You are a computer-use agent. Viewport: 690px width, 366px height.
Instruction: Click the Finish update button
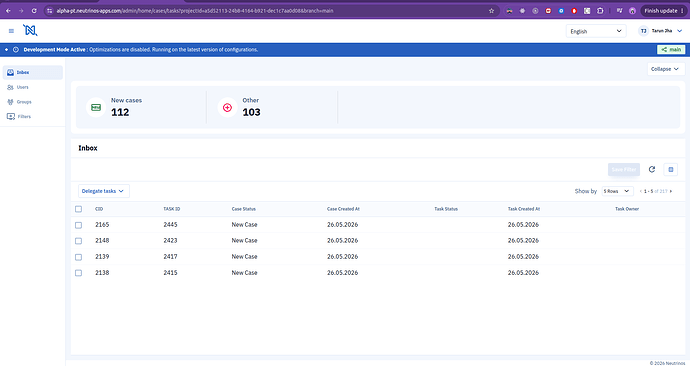(x=663, y=11)
